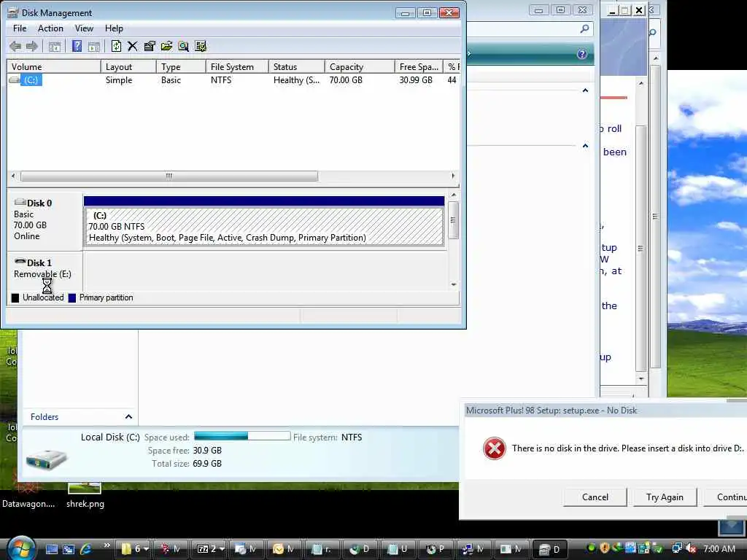
Task: Open the Properties toolbar icon
Action: coord(150,46)
